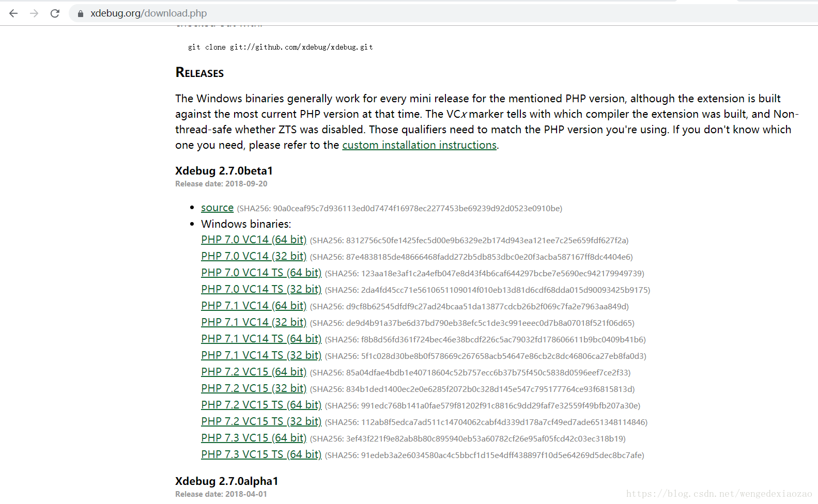Click SHA256 hash for PHP 7.3 VC15 (64 bit)
818x504 pixels.
tap(468, 439)
